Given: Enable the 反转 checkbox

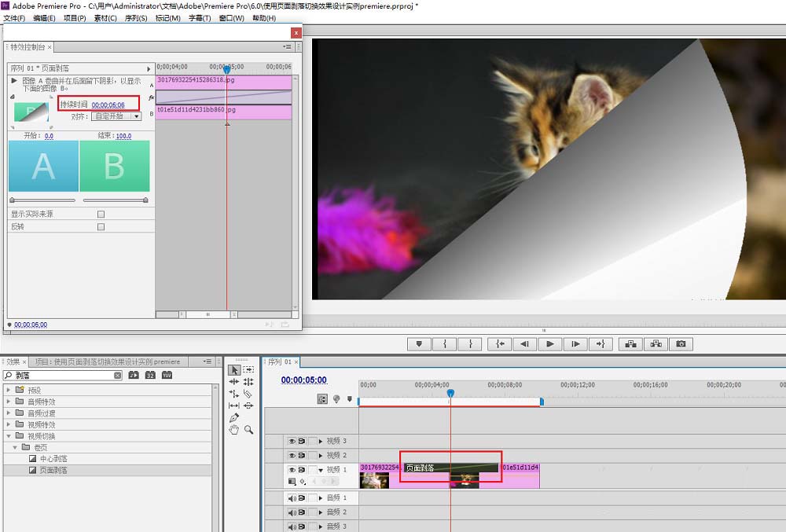Looking at the screenshot, I should pyautogui.click(x=101, y=227).
